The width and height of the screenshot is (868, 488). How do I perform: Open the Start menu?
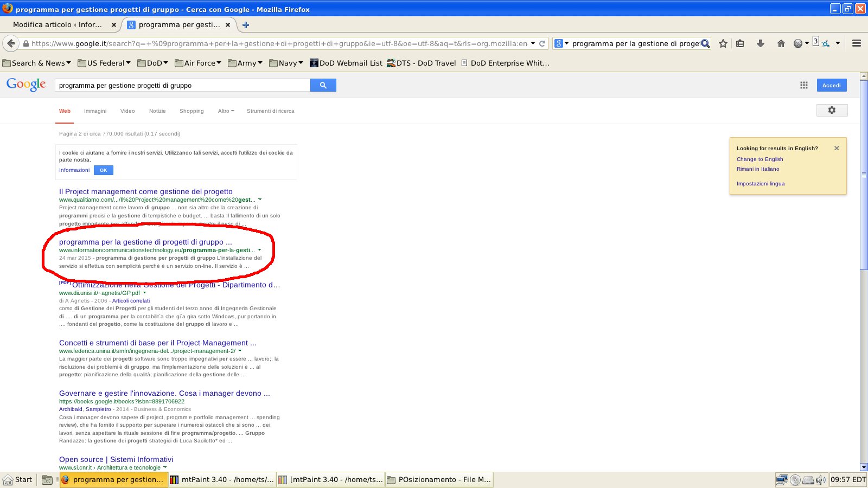18,480
